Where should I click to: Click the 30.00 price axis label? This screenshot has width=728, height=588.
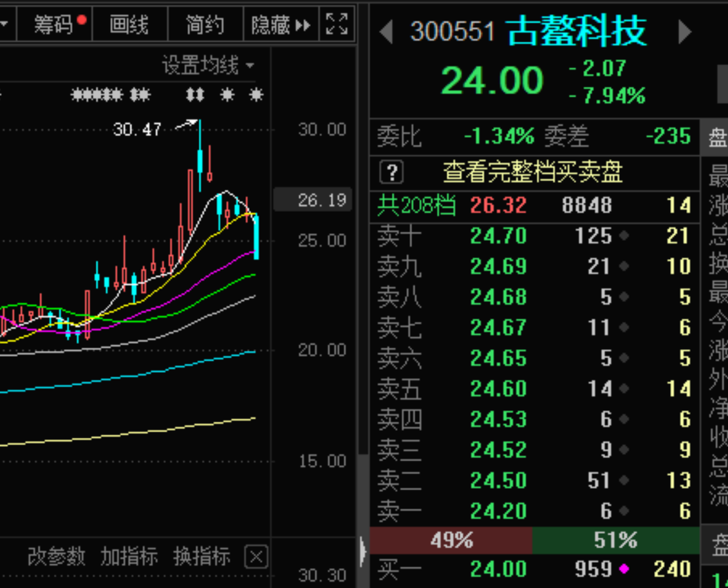(x=322, y=129)
